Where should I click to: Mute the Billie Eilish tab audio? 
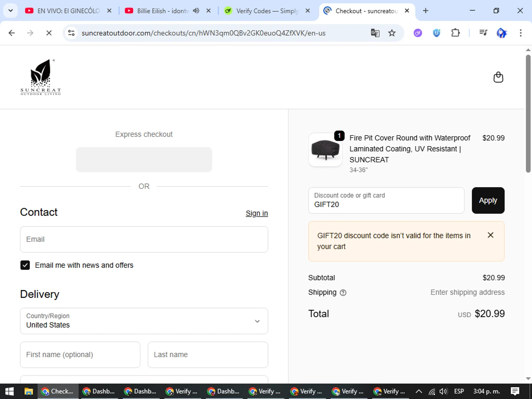196,11
